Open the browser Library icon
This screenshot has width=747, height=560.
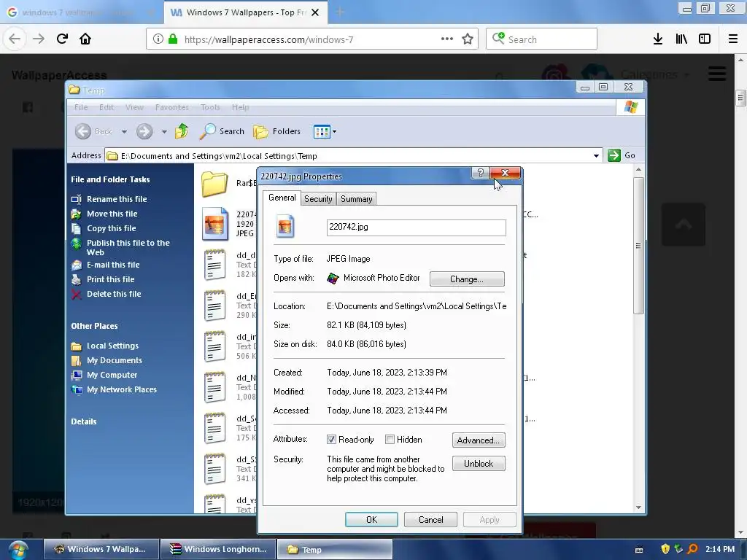681,39
